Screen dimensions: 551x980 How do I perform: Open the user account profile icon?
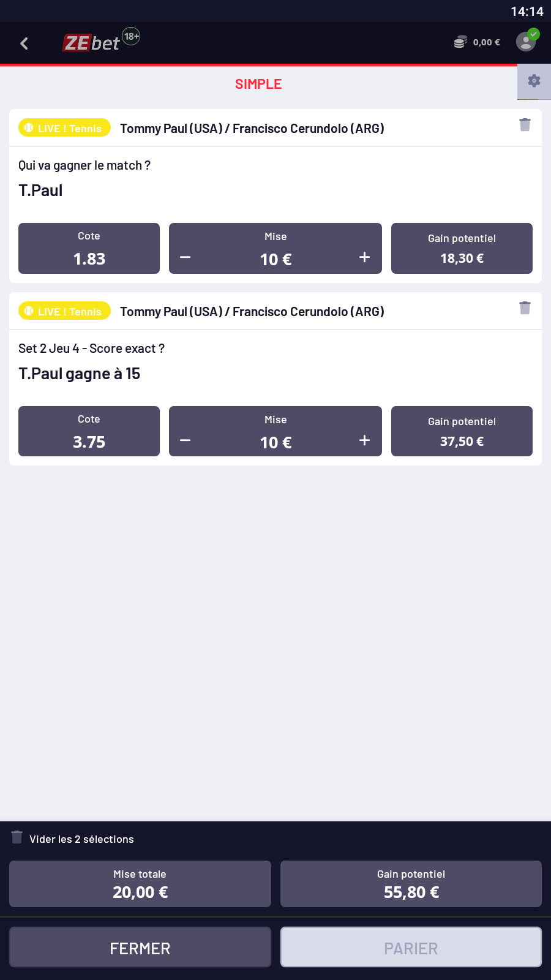526,42
